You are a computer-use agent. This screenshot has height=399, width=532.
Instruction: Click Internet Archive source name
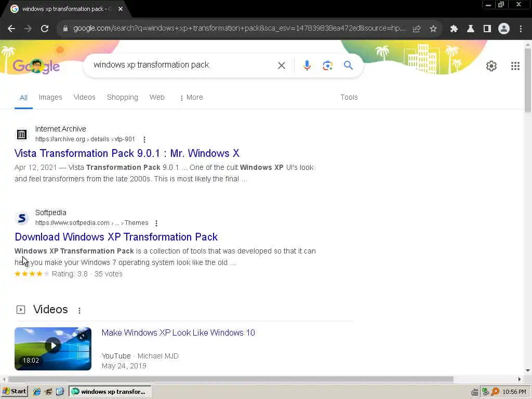pyautogui.click(x=60, y=129)
